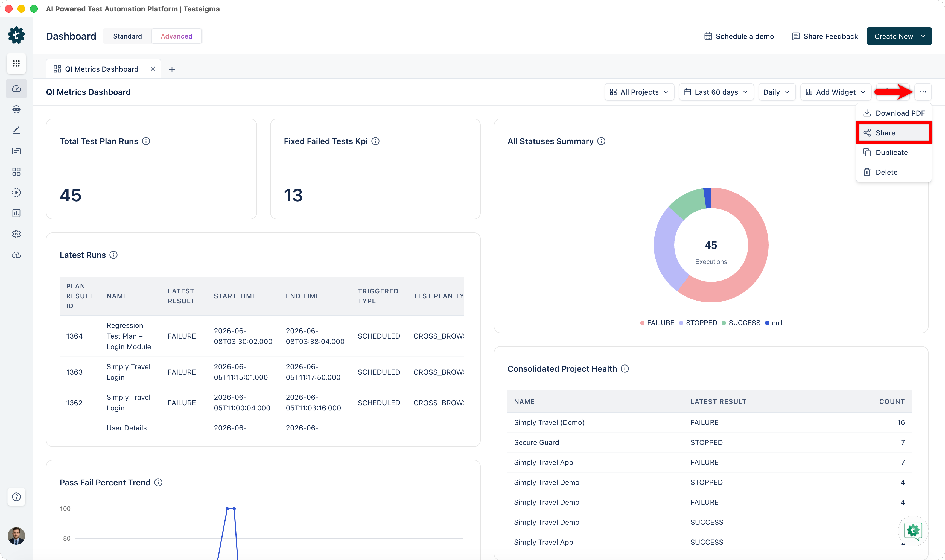945x560 pixels.
Task: Click Share Feedback
Action: [x=825, y=36]
